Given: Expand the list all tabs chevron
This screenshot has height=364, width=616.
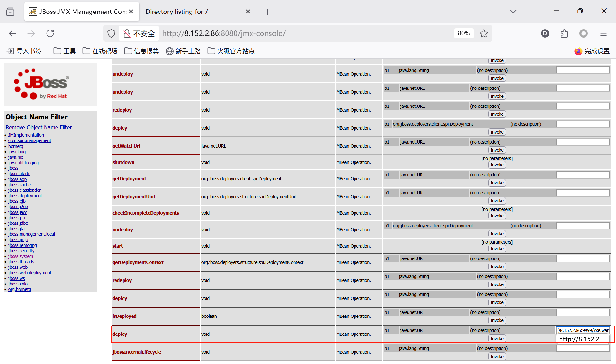Looking at the screenshot, I should pos(513,12).
